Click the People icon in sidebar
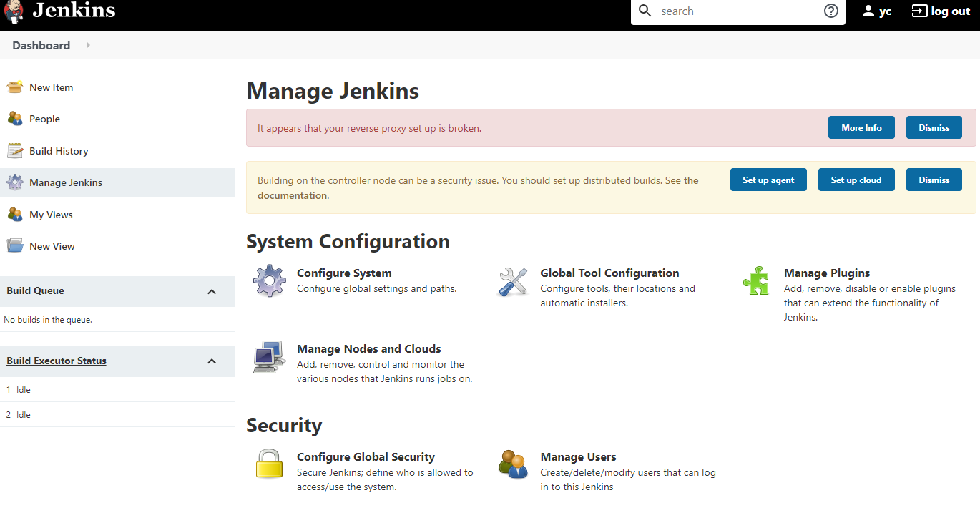 coord(15,119)
